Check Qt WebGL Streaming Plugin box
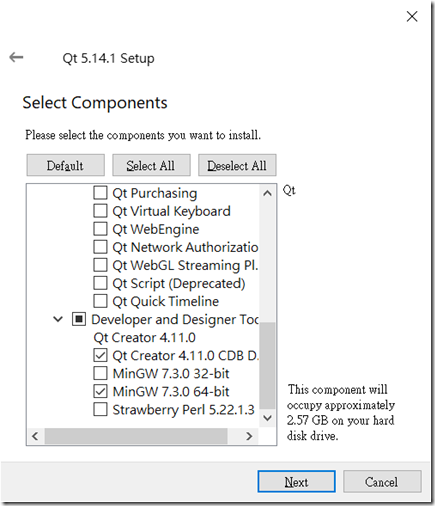This screenshot has height=506, width=435. [x=100, y=265]
